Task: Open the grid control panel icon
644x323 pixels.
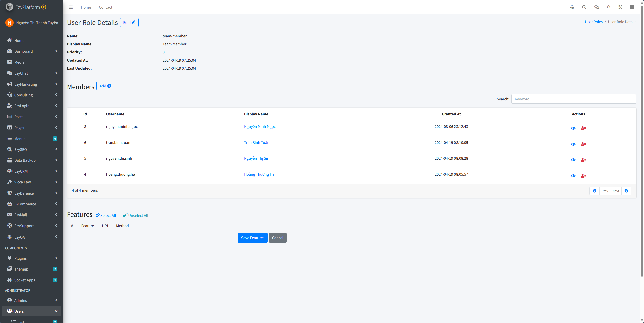Action: point(632,7)
